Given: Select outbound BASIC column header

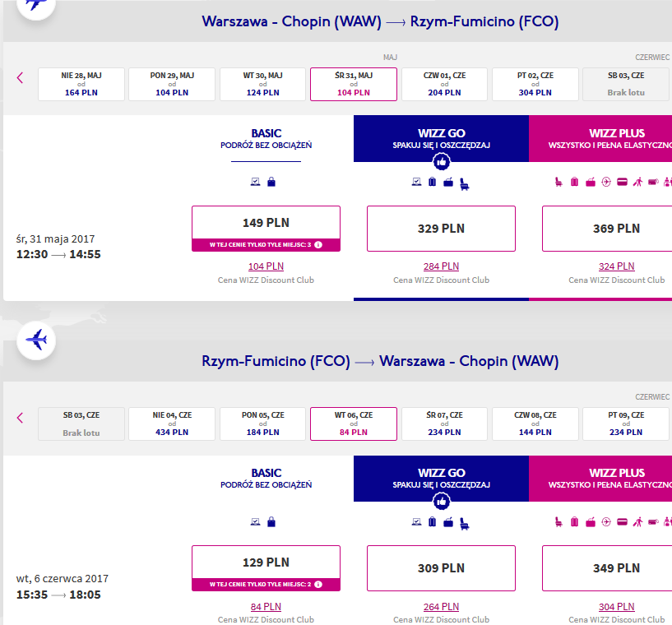Looking at the screenshot, I should [266, 139].
